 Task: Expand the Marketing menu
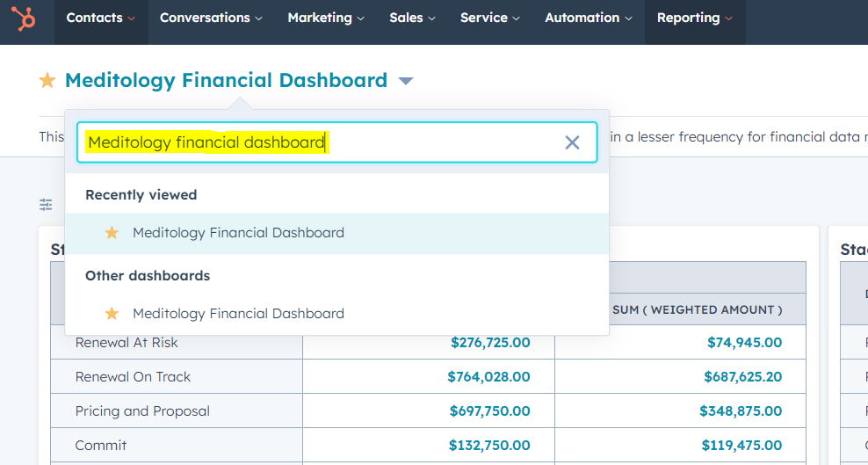coord(325,18)
